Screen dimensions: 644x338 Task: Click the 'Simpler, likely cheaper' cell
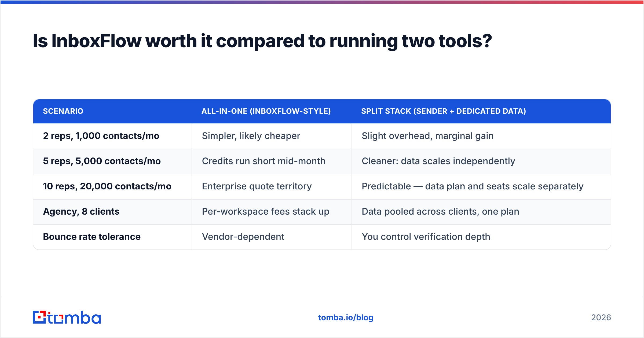click(272, 136)
